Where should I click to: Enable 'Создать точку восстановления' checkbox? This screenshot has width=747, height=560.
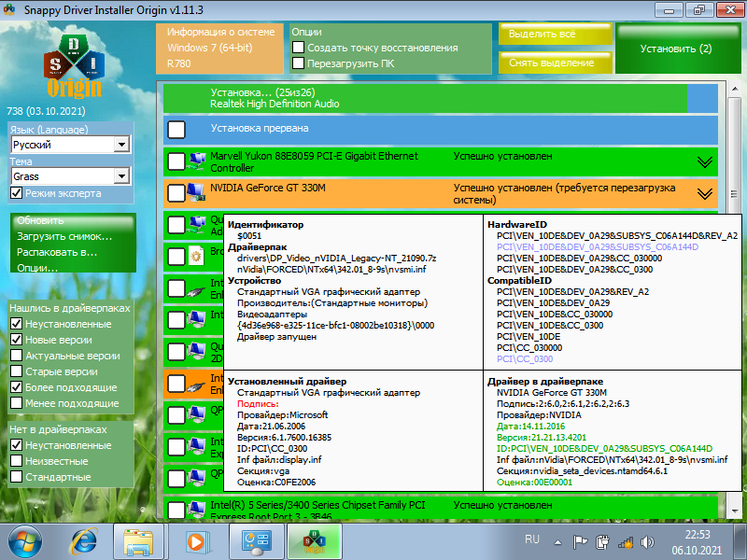(299, 48)
